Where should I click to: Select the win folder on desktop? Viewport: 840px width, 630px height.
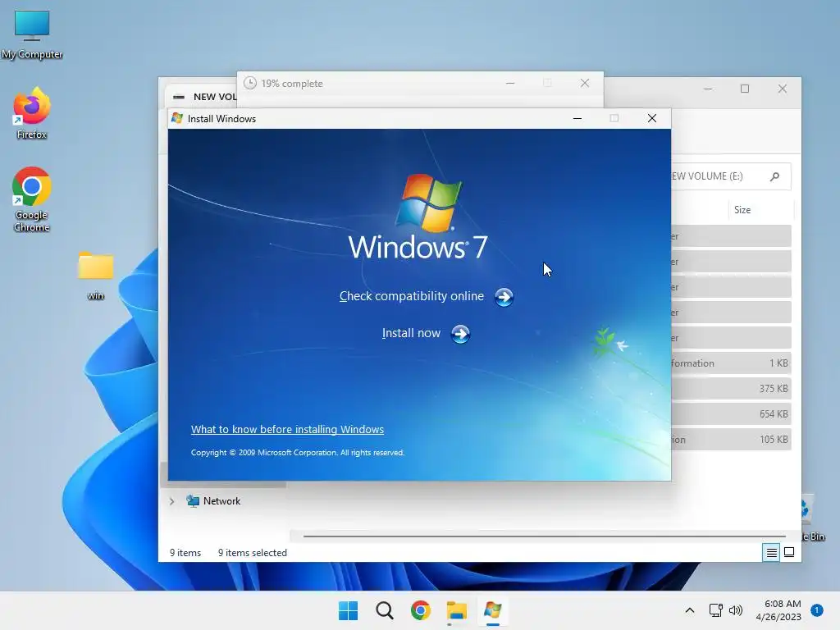pos(95,276)
